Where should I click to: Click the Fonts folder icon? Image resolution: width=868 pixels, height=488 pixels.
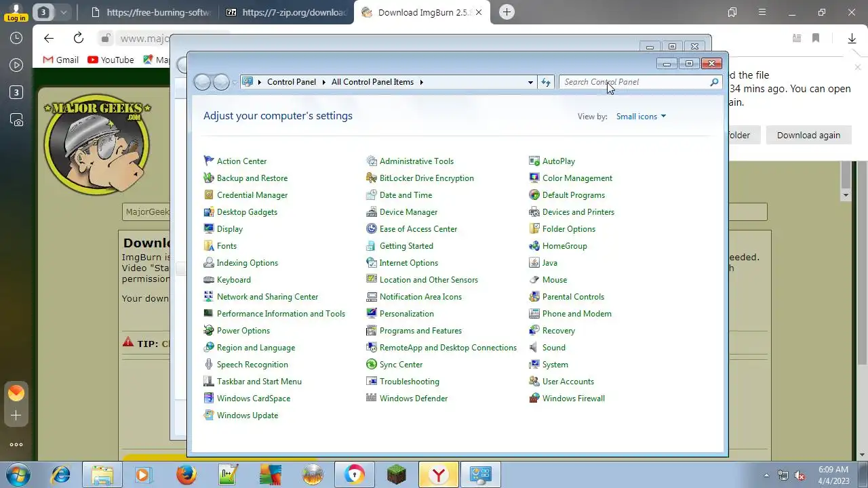[209, 246]
